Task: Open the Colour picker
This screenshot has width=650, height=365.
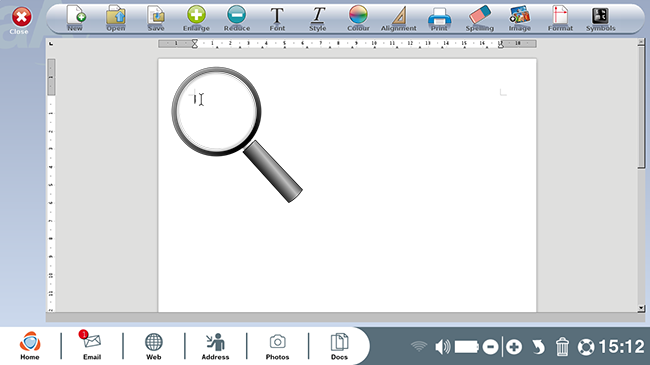Action: point(358,18)
